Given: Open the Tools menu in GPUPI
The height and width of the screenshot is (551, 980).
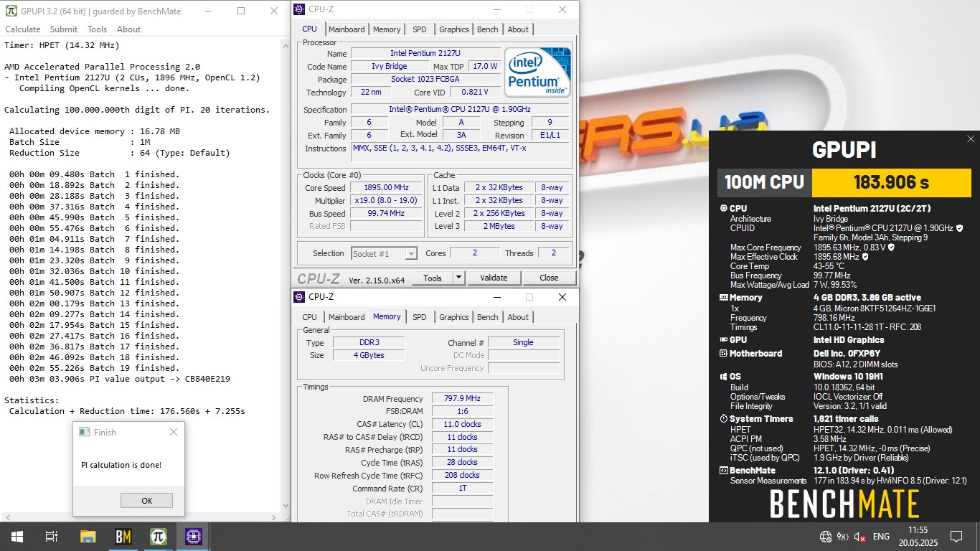Looking at the screenshot, I should pyautogui.click(x=97, y=29).
